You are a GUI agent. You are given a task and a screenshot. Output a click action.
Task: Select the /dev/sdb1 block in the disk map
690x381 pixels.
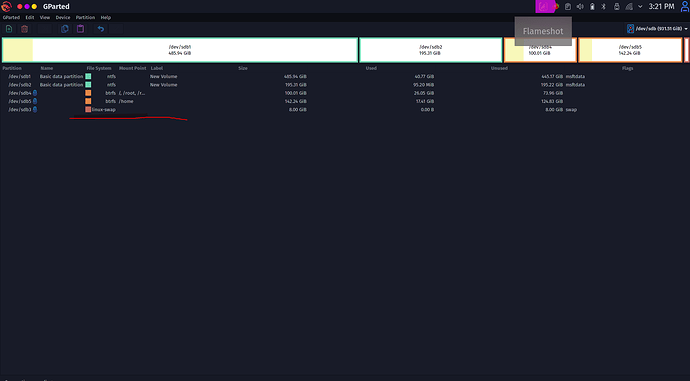pos(180,50)
